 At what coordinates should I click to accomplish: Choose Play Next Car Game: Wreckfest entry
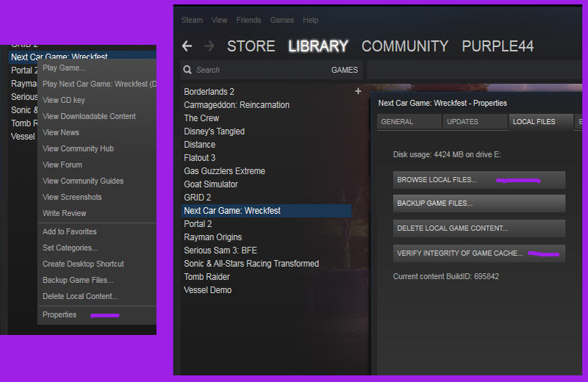coord(99,84)
